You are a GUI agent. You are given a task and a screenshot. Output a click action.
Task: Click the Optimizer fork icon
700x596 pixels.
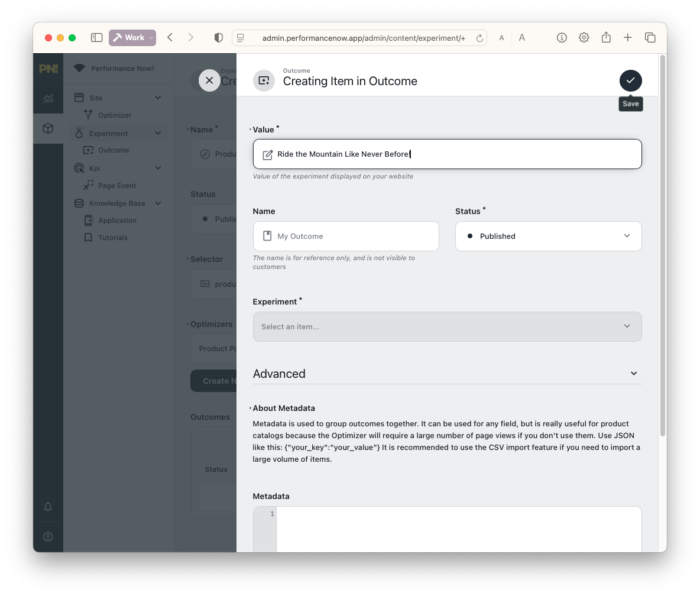coord(89,115)
